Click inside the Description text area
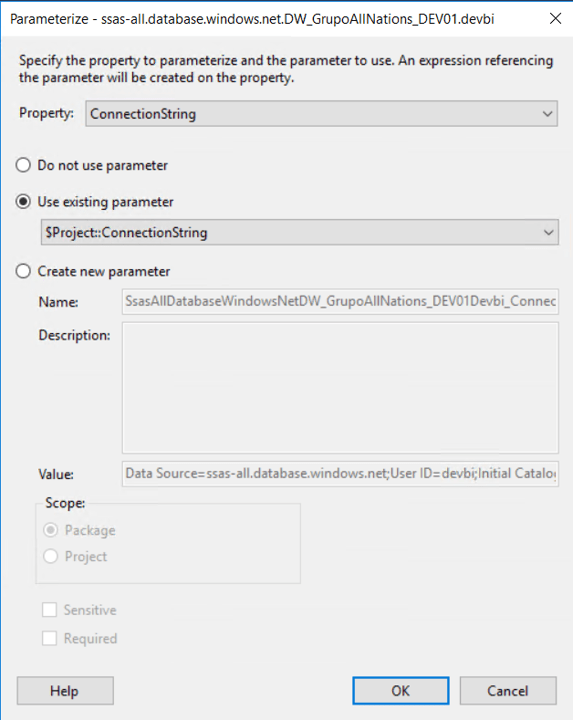Image resolution: width=573 pixels, height=720 pixels. (340, 388)
